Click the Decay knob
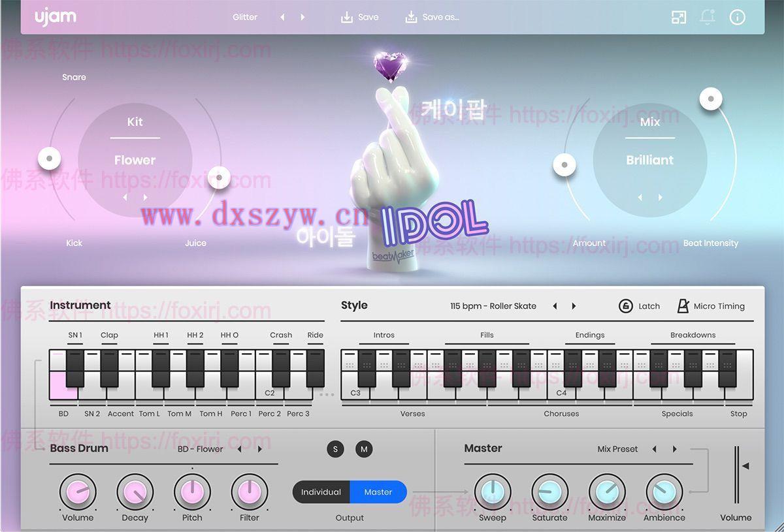This screenshot has width=784, height=532. pos(135,492)
